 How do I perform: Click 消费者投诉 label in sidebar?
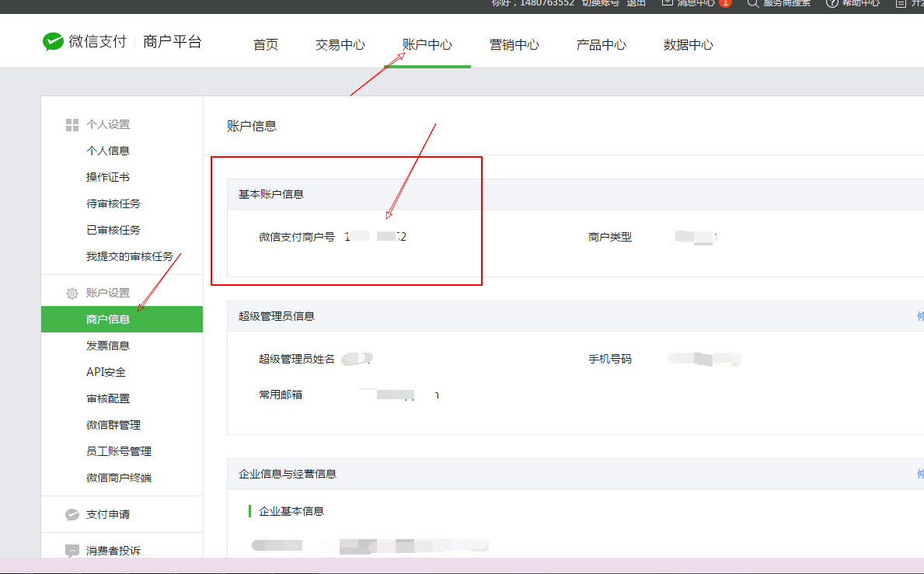[x=113, y=551]
